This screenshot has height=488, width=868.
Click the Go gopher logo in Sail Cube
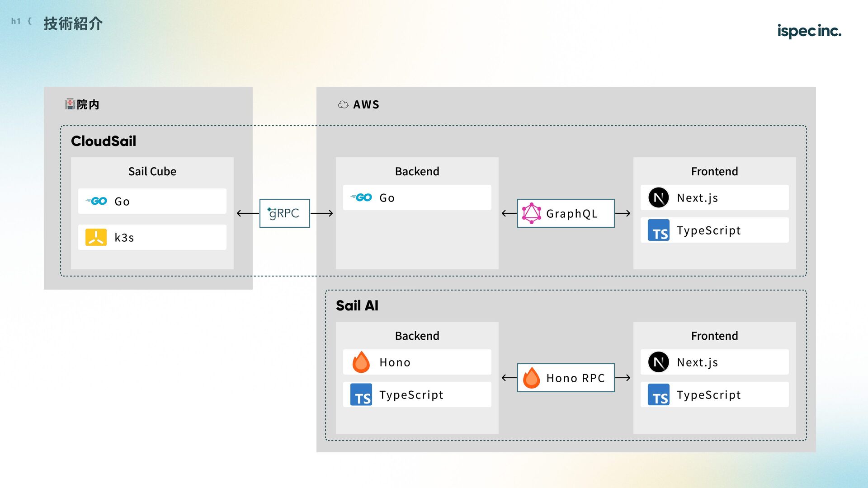tap(96, 201)
